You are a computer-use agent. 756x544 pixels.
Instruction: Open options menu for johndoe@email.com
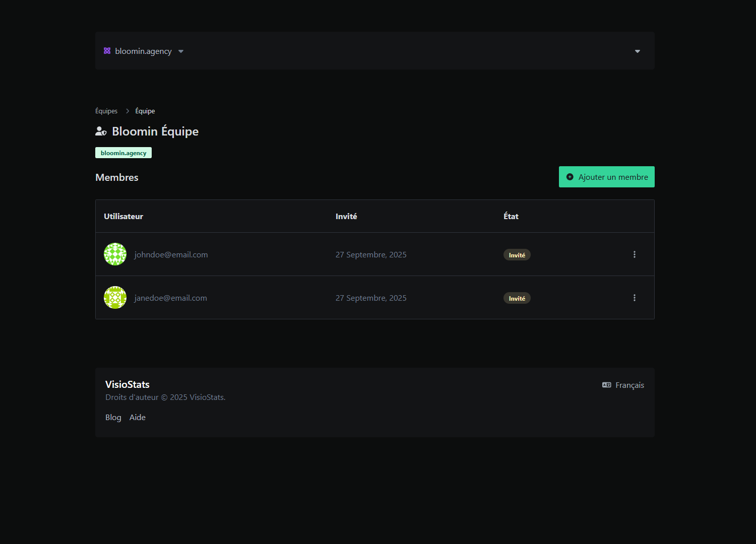[x=634, y=254]
